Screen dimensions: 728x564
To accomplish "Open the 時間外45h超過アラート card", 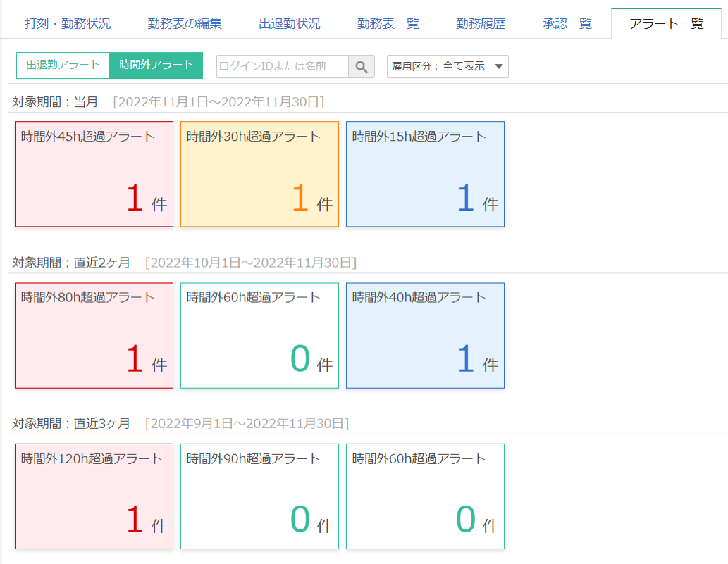I will click(94, 173).
